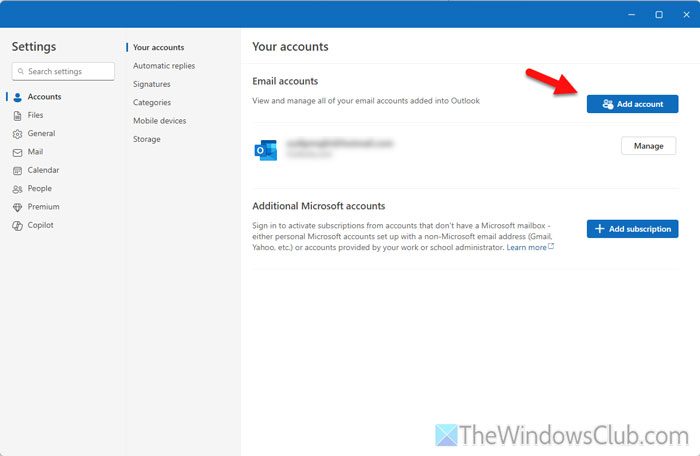Open Automatic replies subsection
Screen dimensions: 700x456
click(164, 66)
